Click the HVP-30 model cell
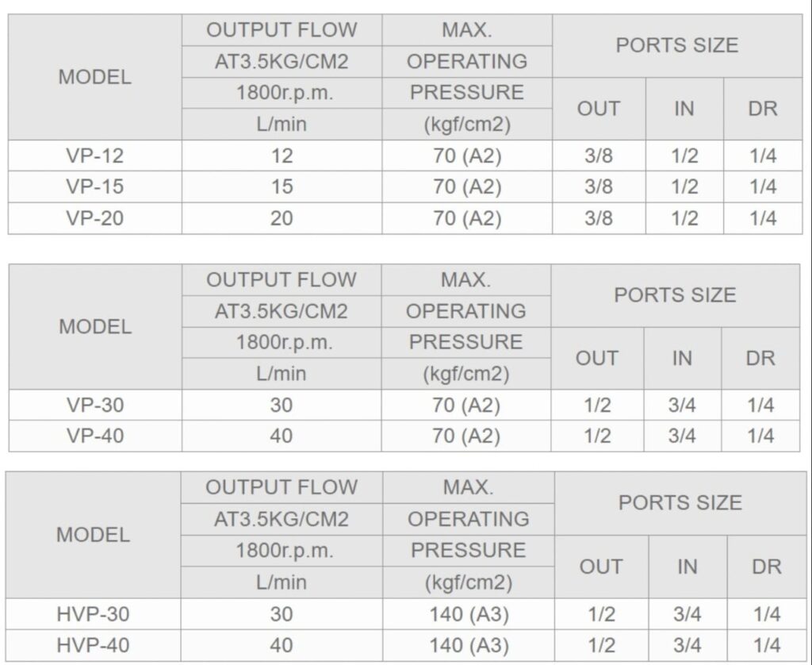Viewport: 812px width, 665px height. 94,614
